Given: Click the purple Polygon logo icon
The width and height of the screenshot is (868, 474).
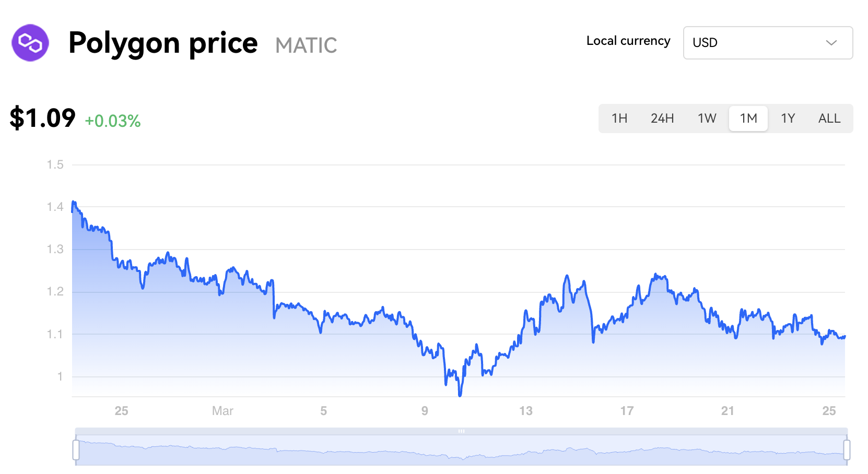Looking at the screenshot, I should click(x=30, y=43).
